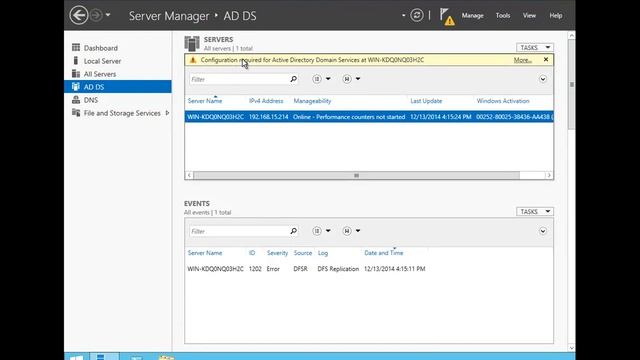The height and width of the screenshot is (360, 640).
Task: Open the Servers list options icon
Action: (317, 79)
